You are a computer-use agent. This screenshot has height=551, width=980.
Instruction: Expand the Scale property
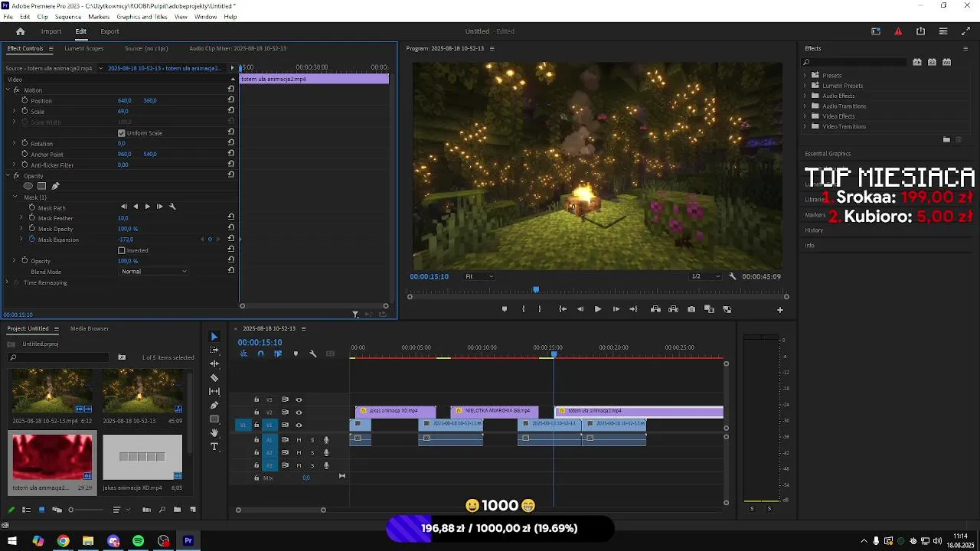tap(14, 111)
